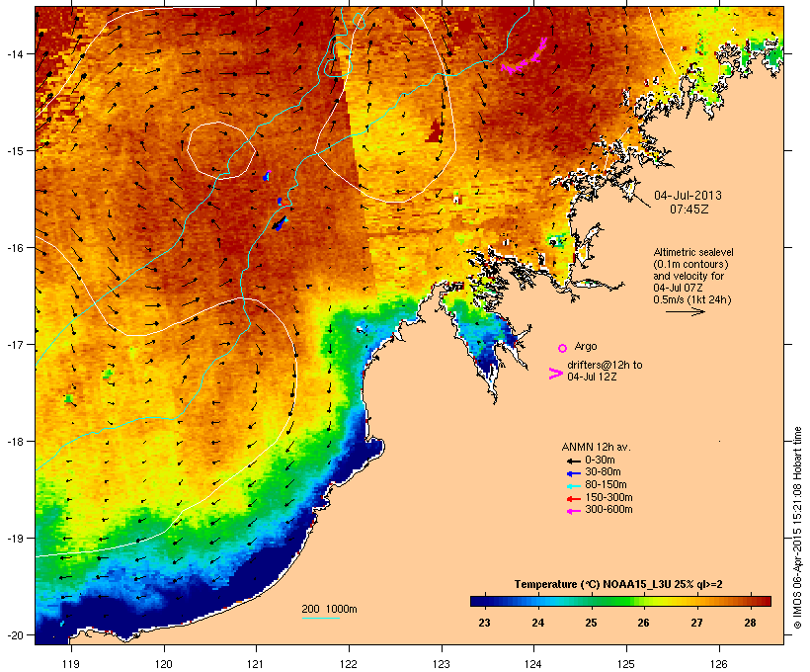Click the 'ANMN 12h av.' heading
This screenshot has height=672, width=810.
tap(596, 447)
